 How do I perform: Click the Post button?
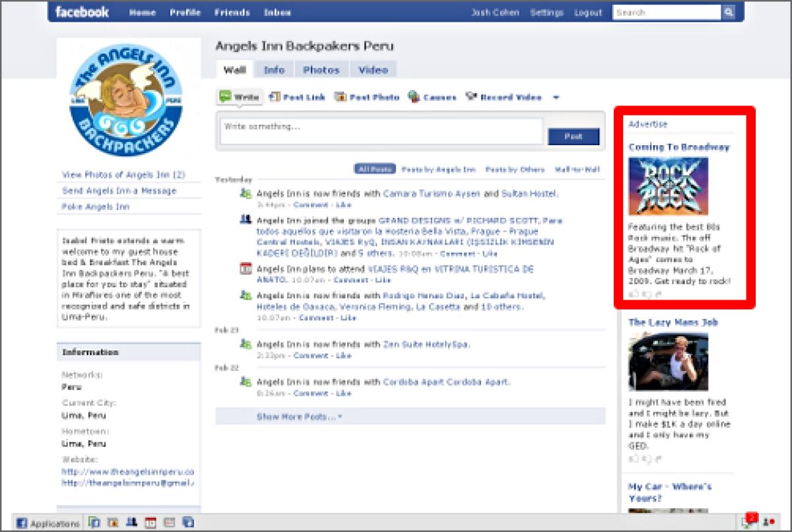point(573,136)
